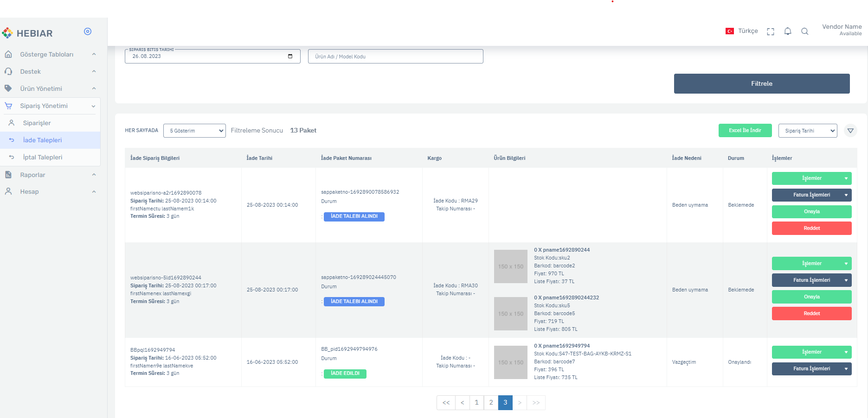Expand the Raporlar menu
Screen dimensions: 868x418
coord(94,175)
